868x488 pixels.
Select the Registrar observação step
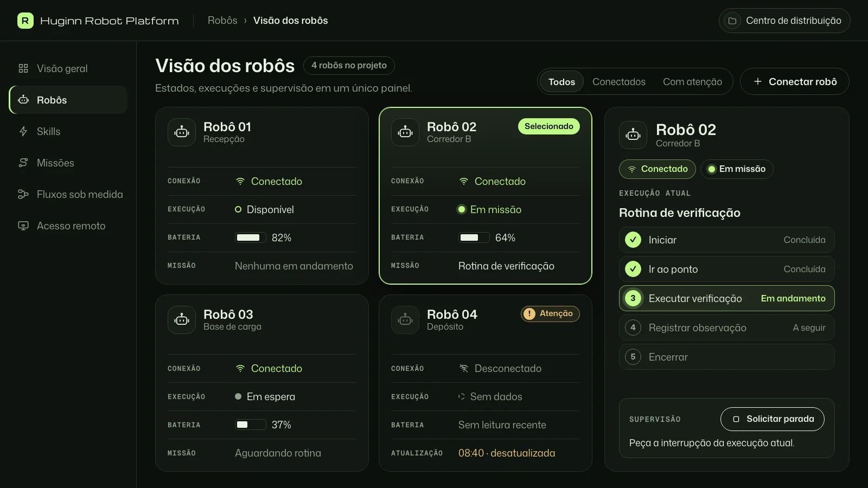[727, 328]
